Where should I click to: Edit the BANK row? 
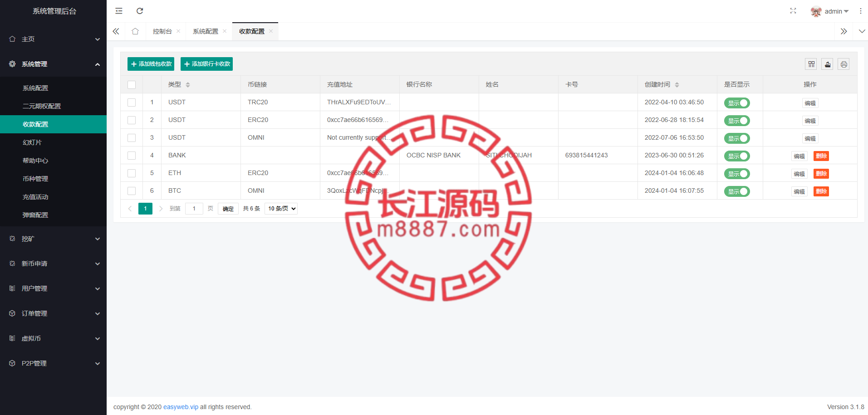click(x=799, y=156)
